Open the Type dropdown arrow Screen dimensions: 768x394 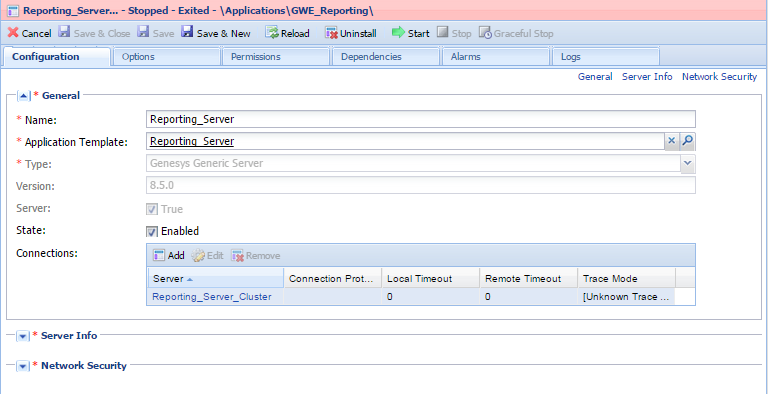point(688,163)
